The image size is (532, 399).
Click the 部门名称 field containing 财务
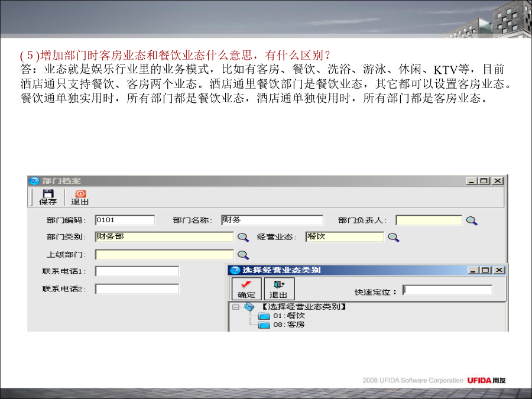coord(272,220)
